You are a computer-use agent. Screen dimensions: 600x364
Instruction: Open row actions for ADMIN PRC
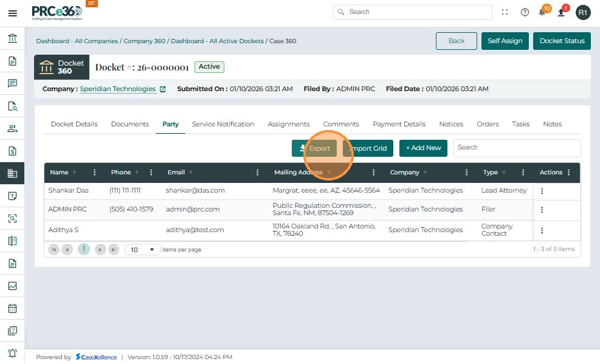click(542, 210)
